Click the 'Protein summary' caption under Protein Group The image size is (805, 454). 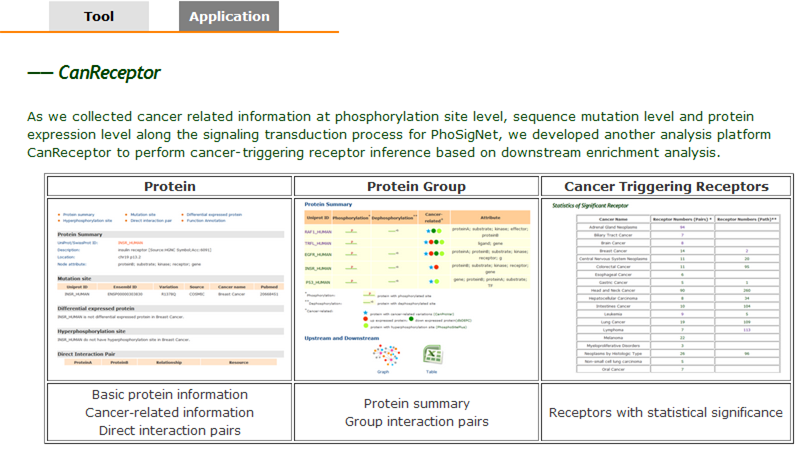click(416, 404)
